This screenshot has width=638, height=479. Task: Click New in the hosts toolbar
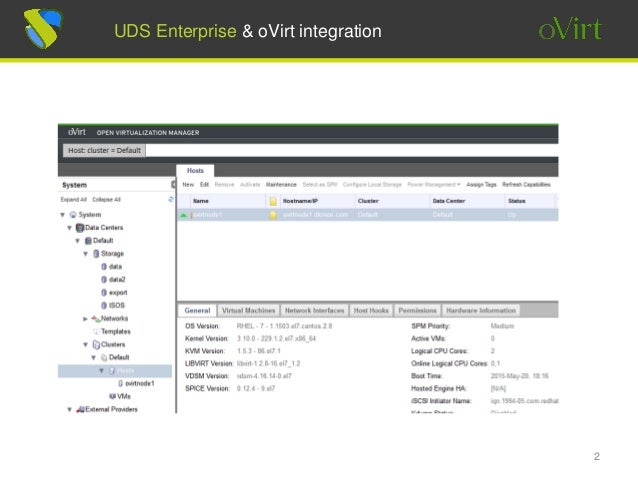[188, 184]
